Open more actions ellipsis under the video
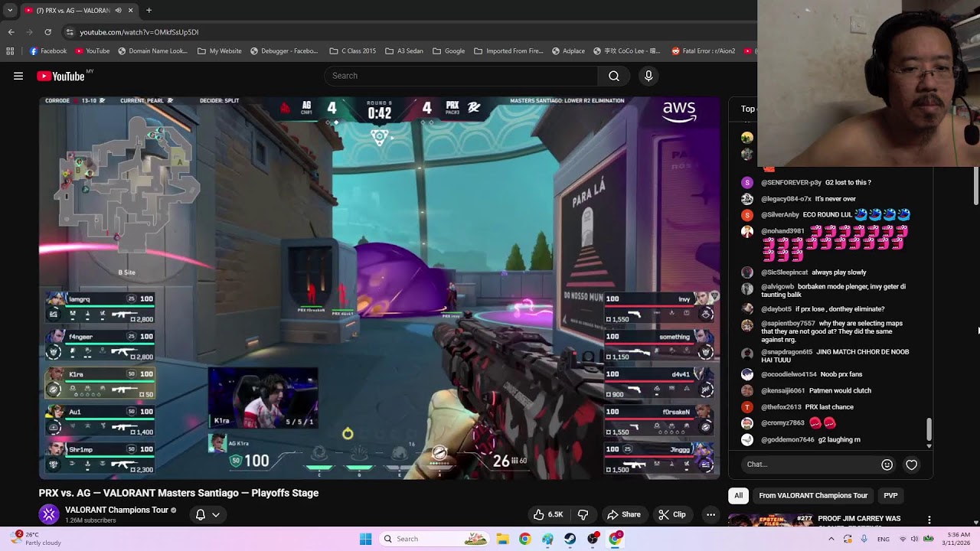This screenshot has height=551, width=980. (710, 514)
